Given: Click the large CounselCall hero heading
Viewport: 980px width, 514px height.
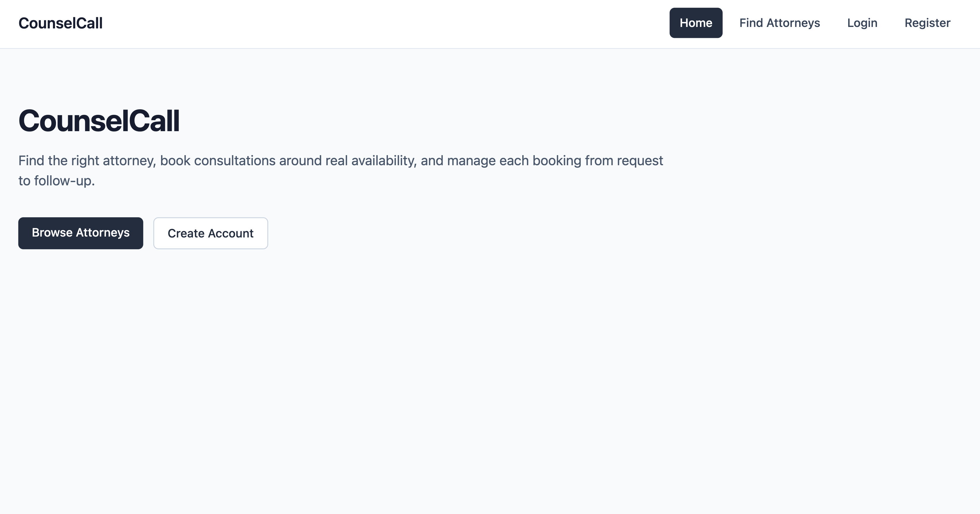Looking at the screenshot, I should pyautogui.click(x=99, y=121).
